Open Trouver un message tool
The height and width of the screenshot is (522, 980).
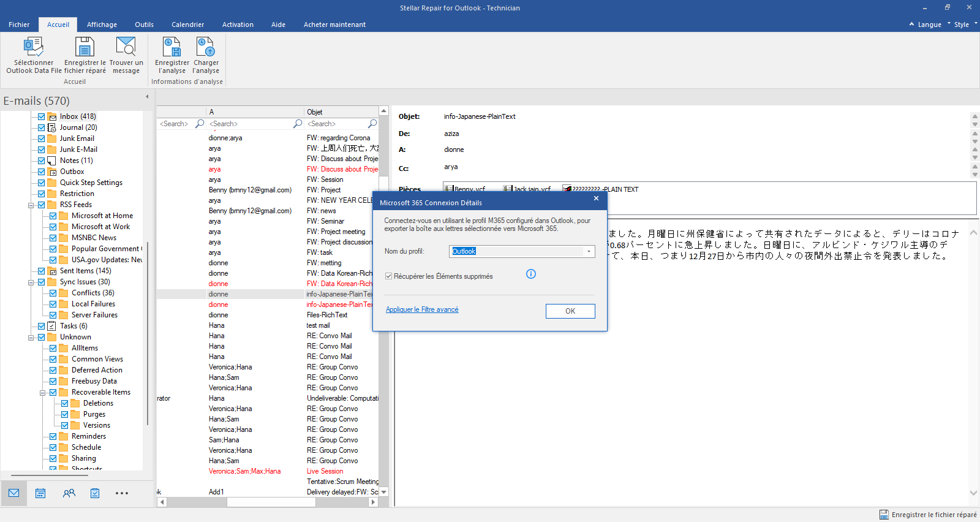click(126, 55)
